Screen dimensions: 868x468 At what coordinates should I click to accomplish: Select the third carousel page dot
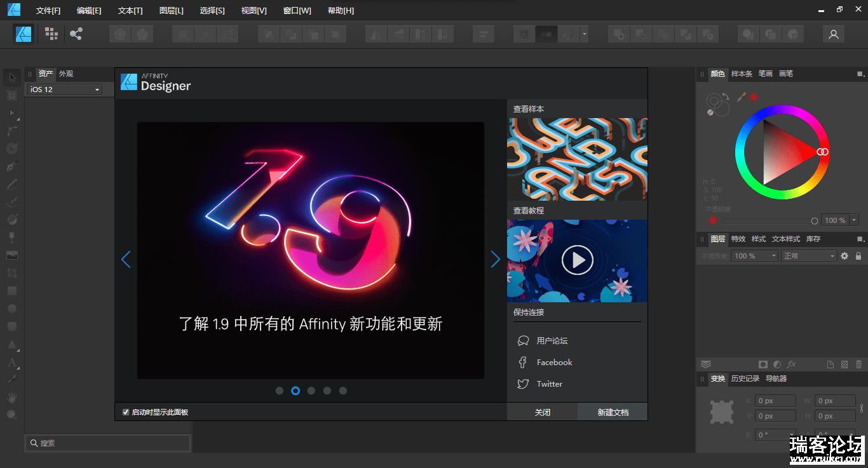click(x=311, y=391)
